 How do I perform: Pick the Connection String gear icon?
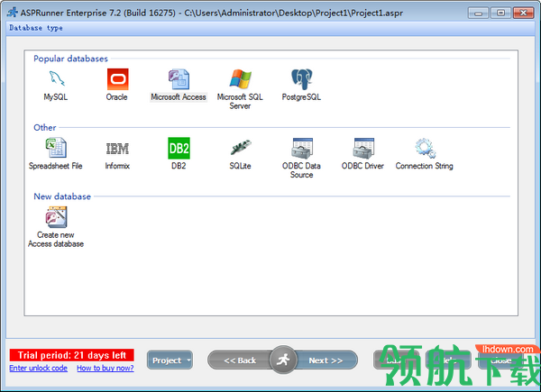tap(425, 148)
